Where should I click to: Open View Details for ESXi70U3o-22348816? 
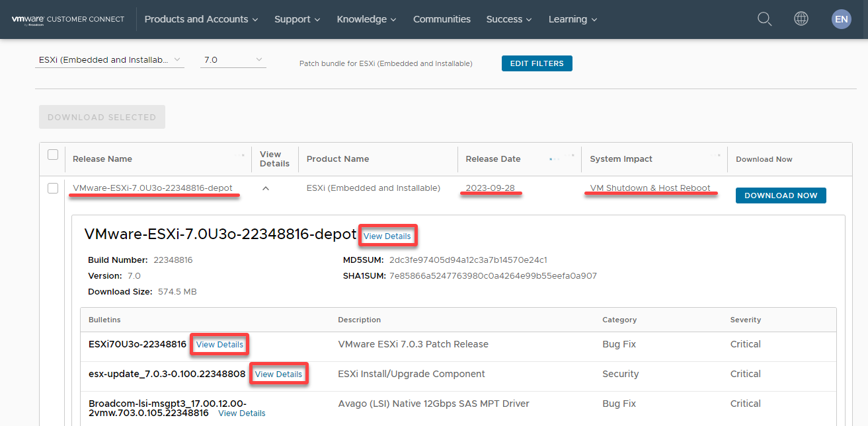[220, 344]
